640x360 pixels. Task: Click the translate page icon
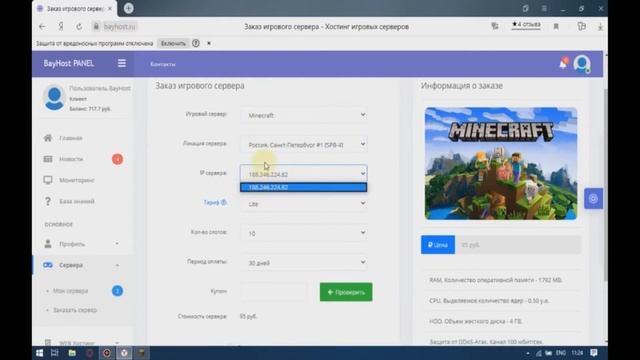click(495, 27)
